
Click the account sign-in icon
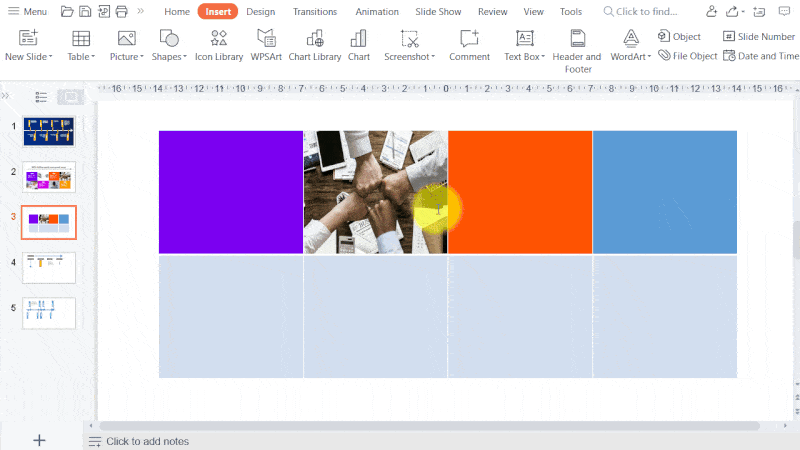[x=711, y=11]
